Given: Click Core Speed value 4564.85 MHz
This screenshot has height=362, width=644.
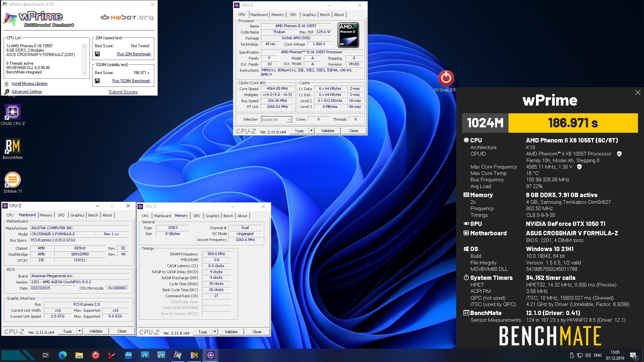Looking at the screenshot, I should [277, 89].
